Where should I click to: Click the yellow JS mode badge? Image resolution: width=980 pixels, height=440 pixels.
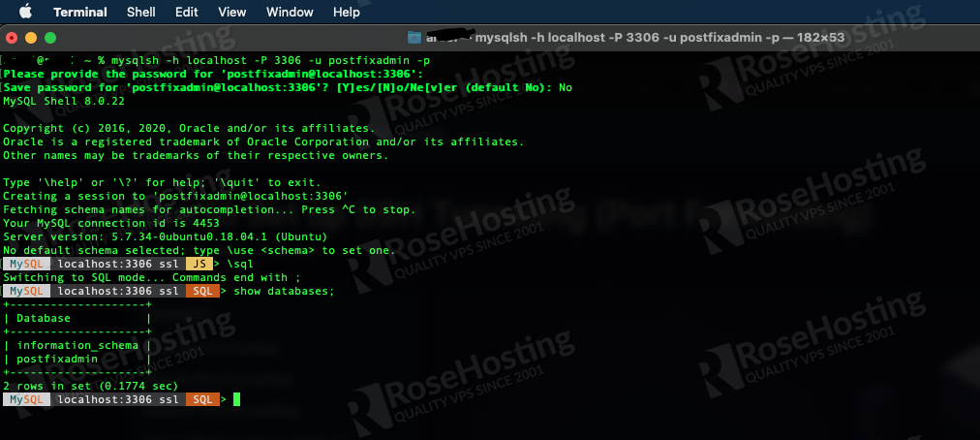point(199,265)
